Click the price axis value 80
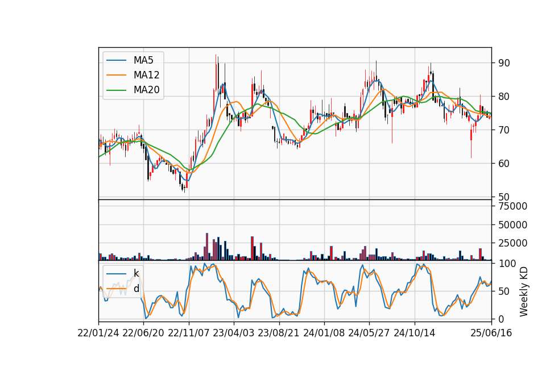The width and height of the screenshot is (546, 392). (x=504, y=97)
